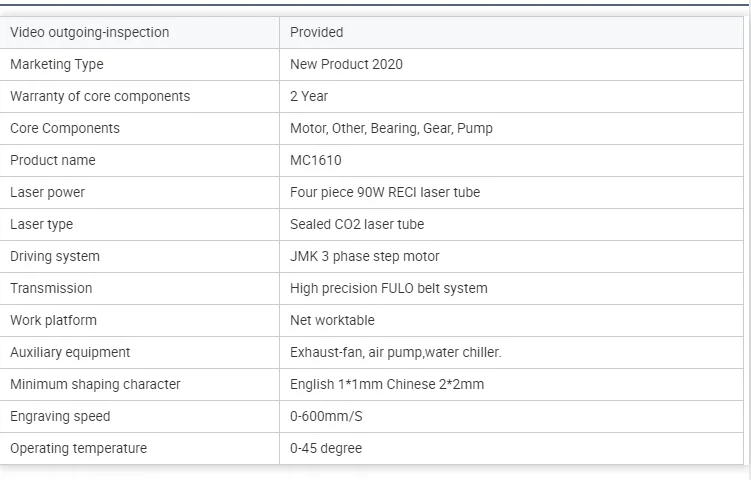Click the "Marketing Type" row label
The image size is (751, 480).
pos(57,64)
